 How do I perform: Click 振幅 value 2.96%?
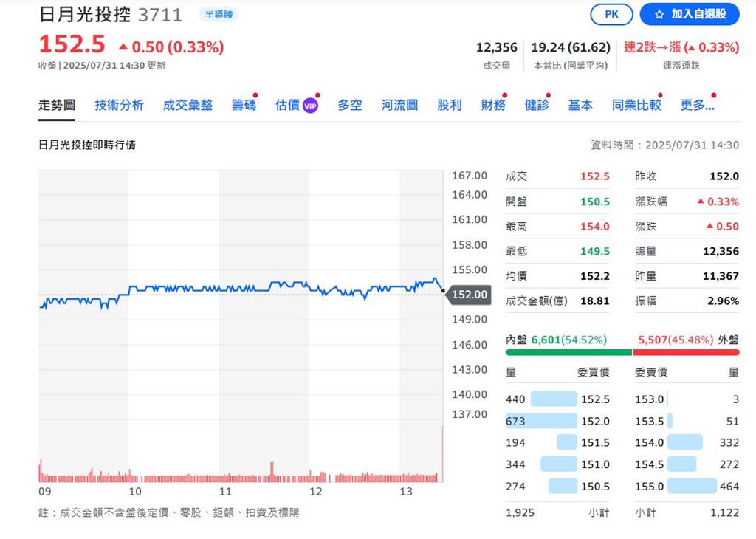click(724, 301)
